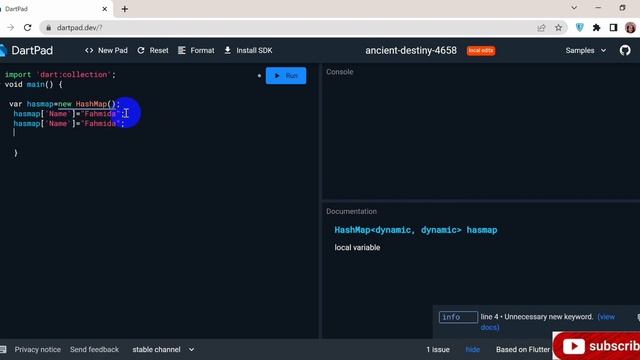Click Based on Flutter text
This screenshot has width=640, height=360.
[x=523, y=349]
